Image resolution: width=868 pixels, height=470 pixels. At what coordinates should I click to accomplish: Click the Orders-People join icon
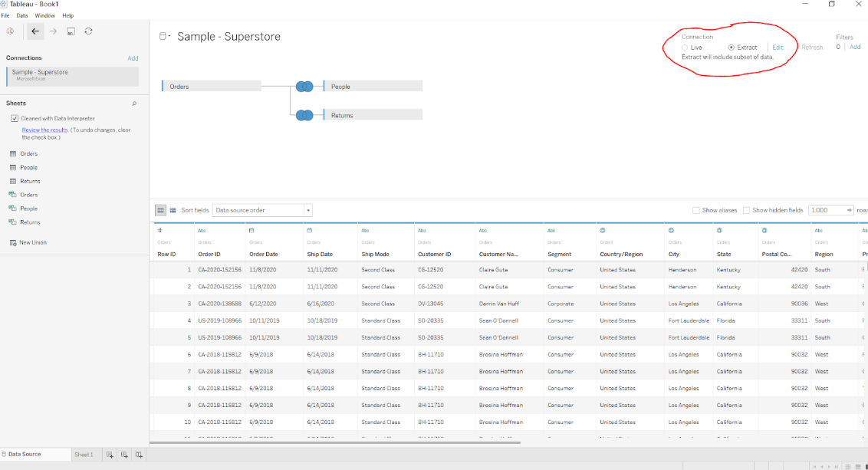tap(304, 87)
